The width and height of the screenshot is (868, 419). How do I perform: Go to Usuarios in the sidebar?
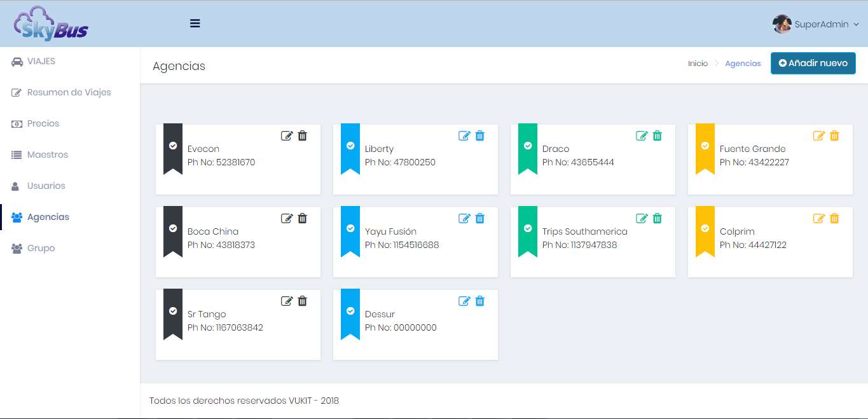pos(46,186)
